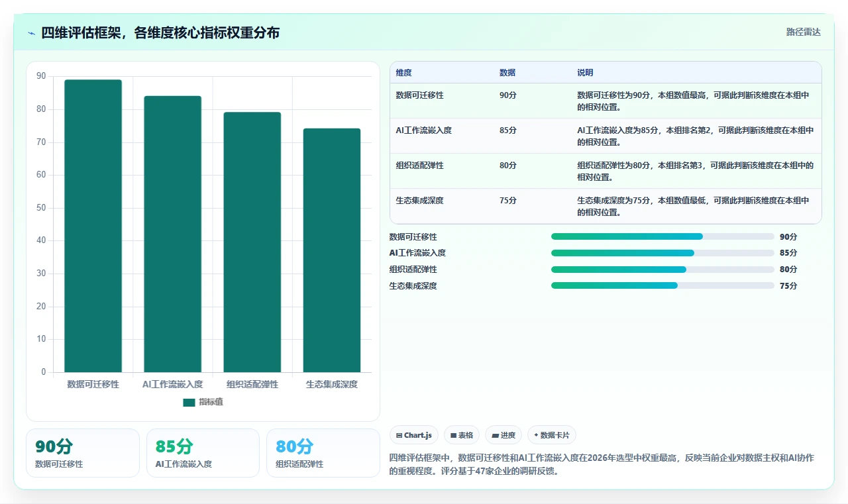Click the 组织适配弹性 progress bar
Image resolution: width=848 pixels, height=504 pixels.
(662, 270)
